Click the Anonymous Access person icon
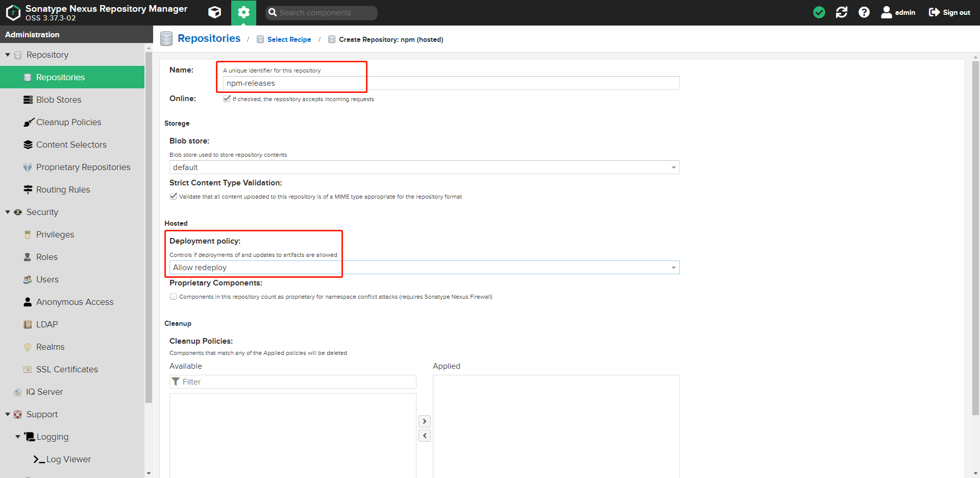Screen dimensions: 980x478 [28, 302]
